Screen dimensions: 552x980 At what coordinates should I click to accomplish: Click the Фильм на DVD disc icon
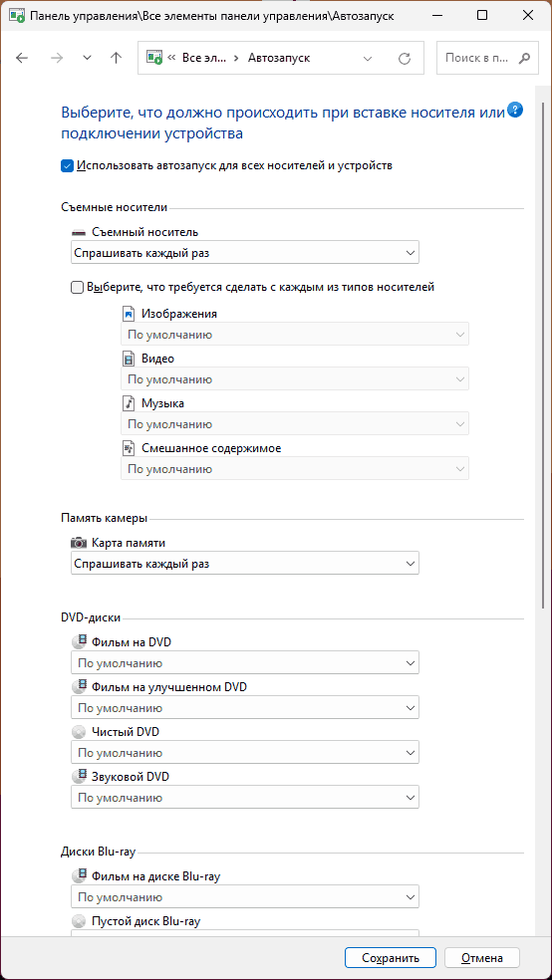coord(79,641)
